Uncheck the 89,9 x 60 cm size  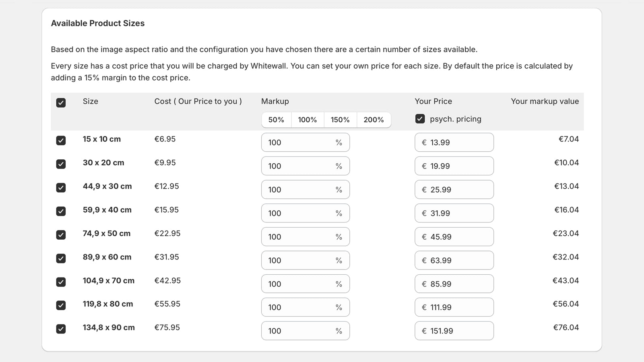[x=61, y=258]
